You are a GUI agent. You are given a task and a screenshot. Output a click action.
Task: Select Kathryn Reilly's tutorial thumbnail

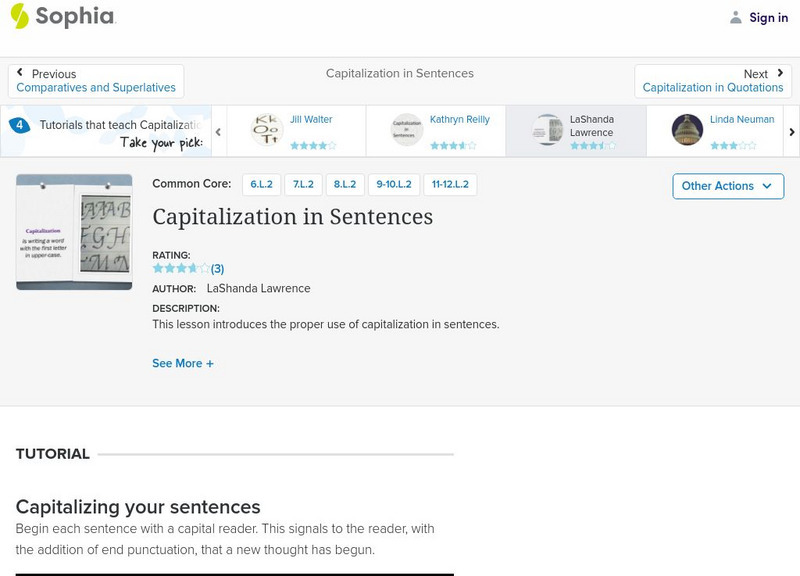[407, 130]
